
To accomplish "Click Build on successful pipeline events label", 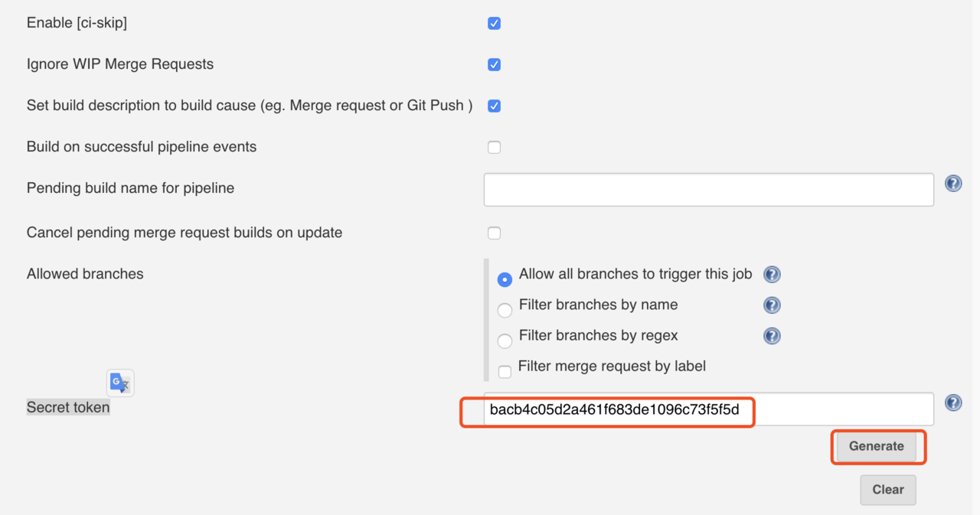I will click(142, 147).
